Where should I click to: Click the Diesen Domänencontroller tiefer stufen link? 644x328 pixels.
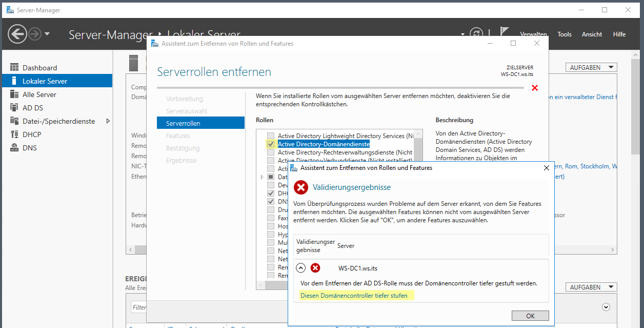(354, 296)
